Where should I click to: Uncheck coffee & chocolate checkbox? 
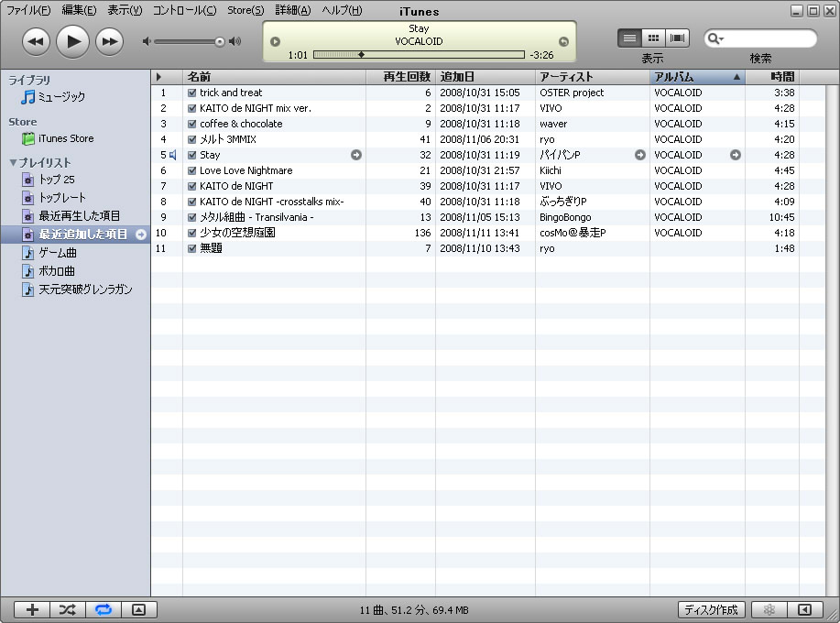tap(191, 124)
